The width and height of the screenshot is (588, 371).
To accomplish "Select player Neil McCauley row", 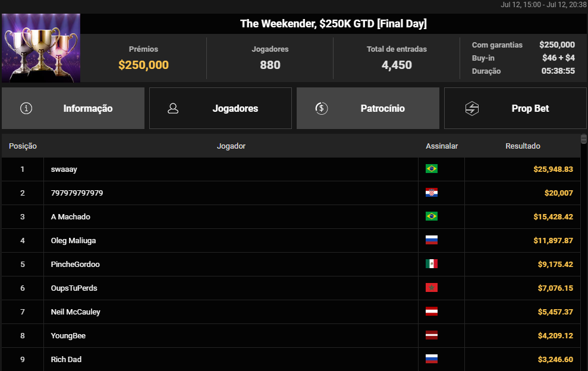I will point(291,312).
